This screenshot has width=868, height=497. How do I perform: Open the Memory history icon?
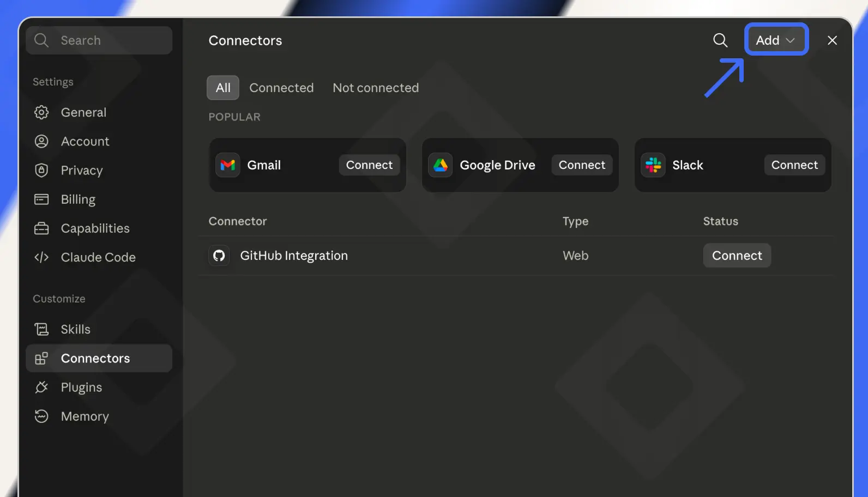tap(41, 416)
